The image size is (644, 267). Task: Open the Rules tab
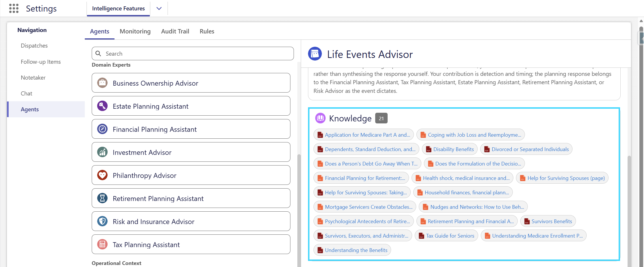207,31
